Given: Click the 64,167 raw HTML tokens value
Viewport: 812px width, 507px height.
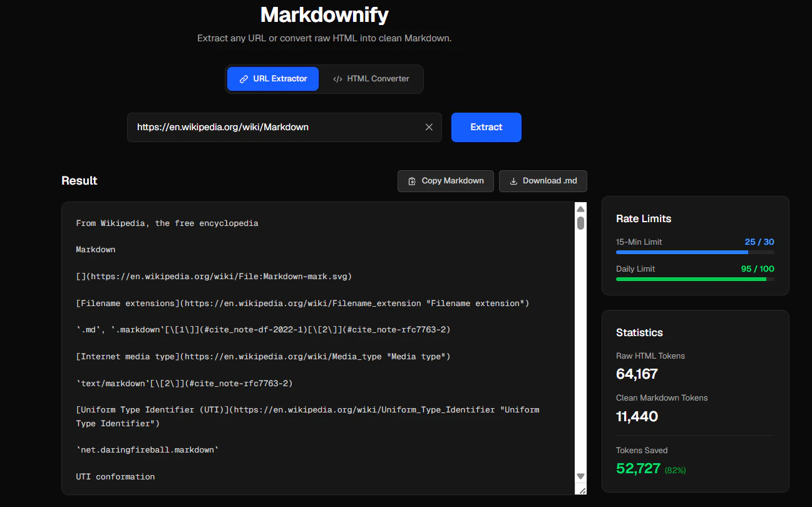Looking at the screenshot, I should (x=637, y=374).
